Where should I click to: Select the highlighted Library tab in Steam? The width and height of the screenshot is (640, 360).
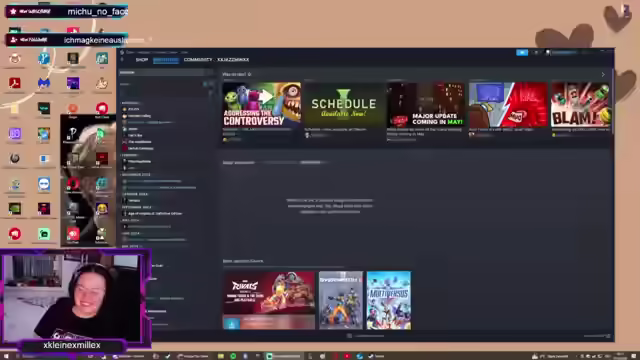pos(166,60)
